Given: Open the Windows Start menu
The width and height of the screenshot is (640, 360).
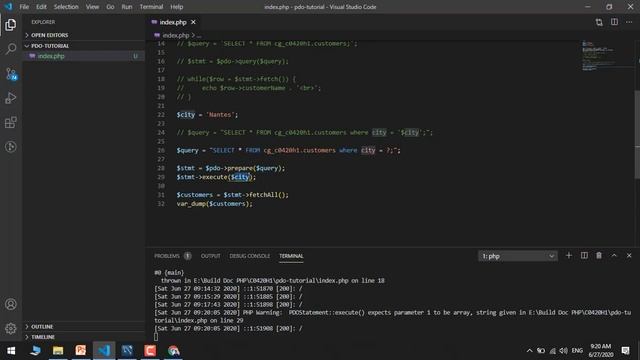Looking at the screenshot, I should (11, 351).
